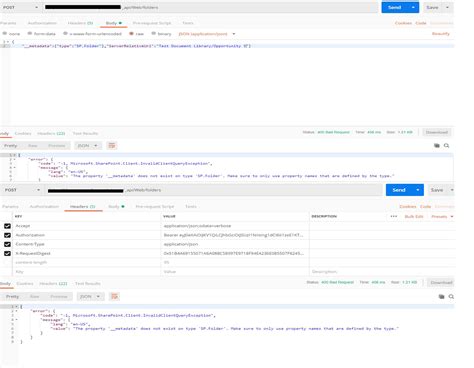Uncheck the Content-Type header checkbox
Screen dimensions: 474x368
[7, 244]
